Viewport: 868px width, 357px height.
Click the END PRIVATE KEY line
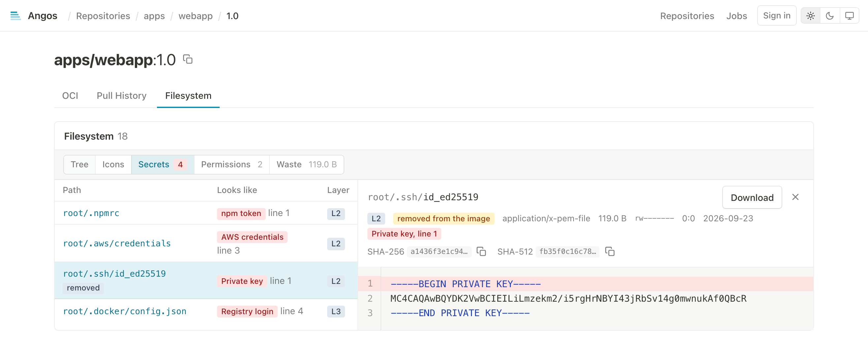(x=460, y=313)
